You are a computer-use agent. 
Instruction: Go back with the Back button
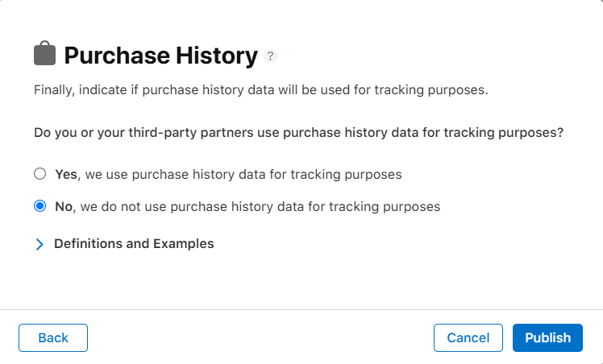point(53,337)
